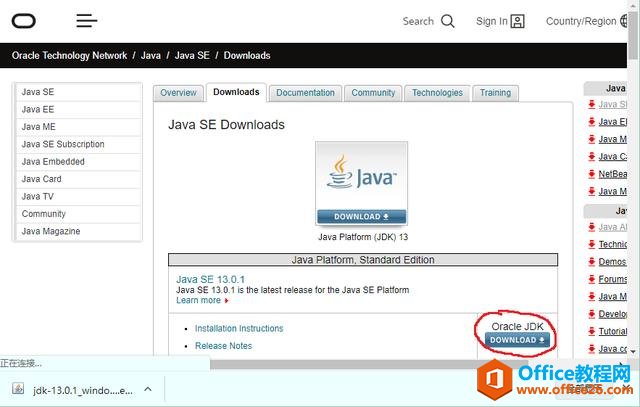Click red icon beside Demos link
Image resolution: width=640 pixels, height=407 pixels.
pyautogui.click(x=591, y=262)
